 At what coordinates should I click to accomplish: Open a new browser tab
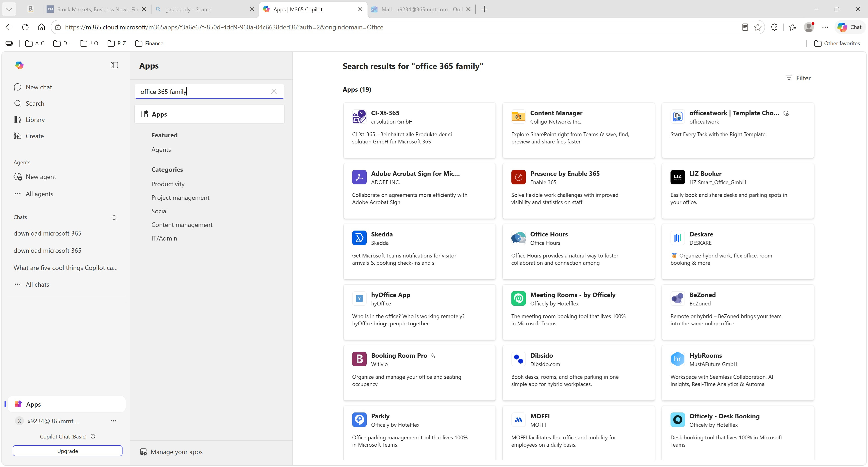(485, 10)
